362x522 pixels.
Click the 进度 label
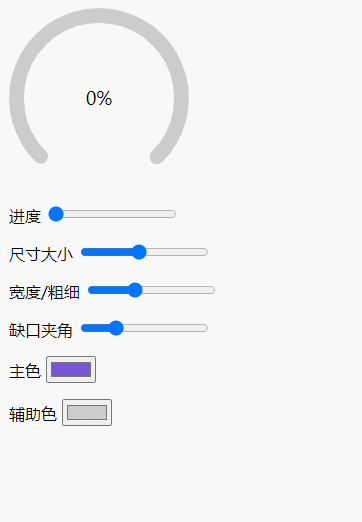pos(25,217)
